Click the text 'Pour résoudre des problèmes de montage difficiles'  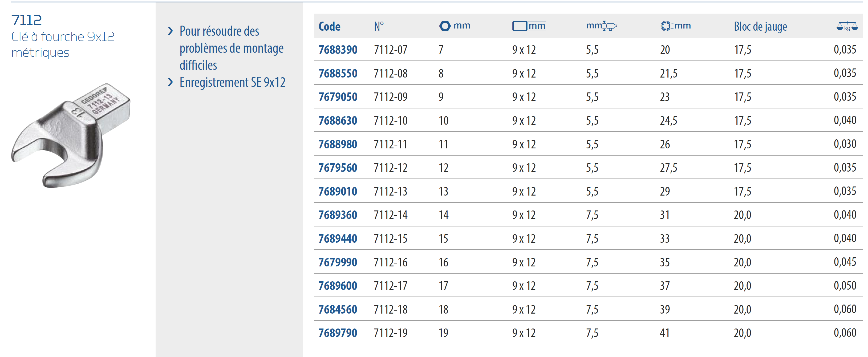[232, 48]
